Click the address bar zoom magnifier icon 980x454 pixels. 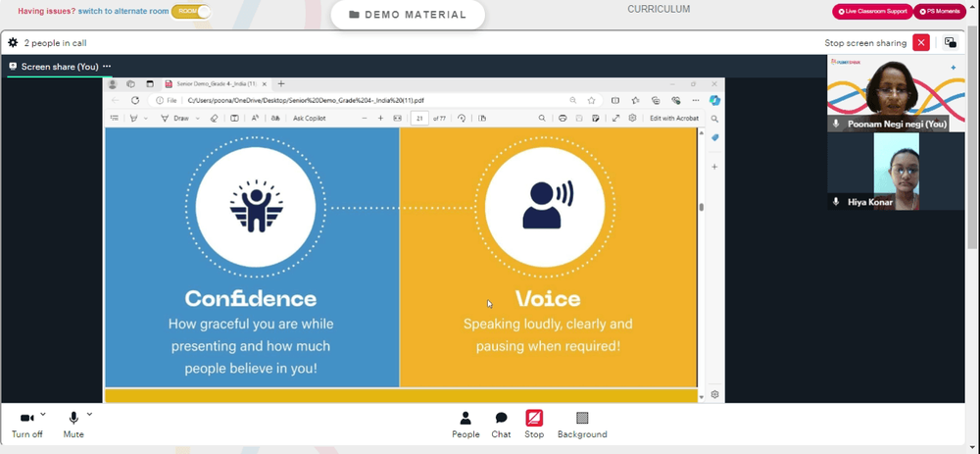coord(573,100)
